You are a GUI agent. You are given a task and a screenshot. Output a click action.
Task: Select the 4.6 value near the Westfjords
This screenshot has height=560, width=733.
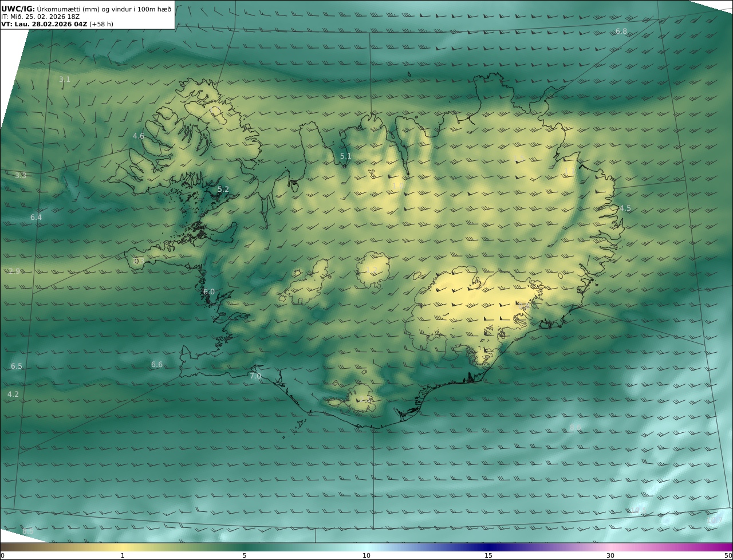click(x=139, y=136)
